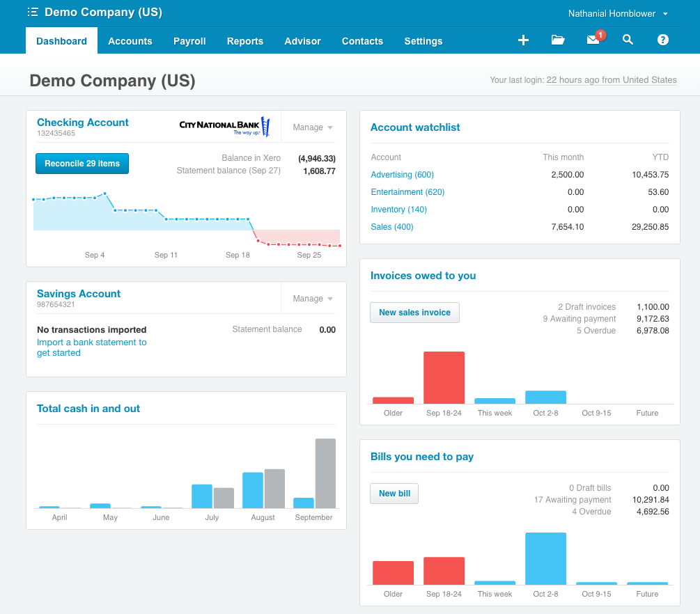Open notifications via the envelope icon
This screenshot has width=700, height=614.
click(x=591, y=40)
